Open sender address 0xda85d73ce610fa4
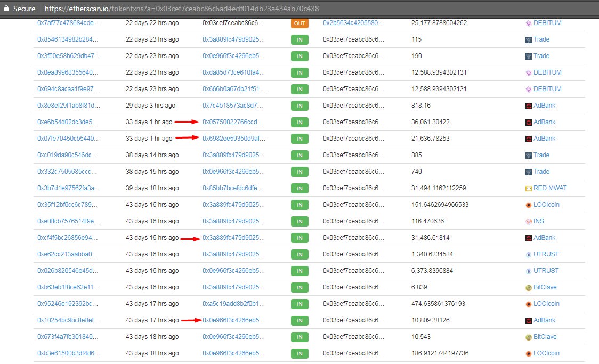The width and height of the screenshot is (599, 364). [x=233, y=72]
